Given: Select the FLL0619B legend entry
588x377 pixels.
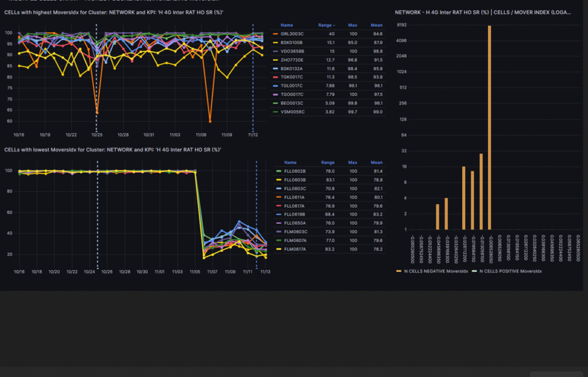Looking at the screenshot, I should (x=295, y=214).
